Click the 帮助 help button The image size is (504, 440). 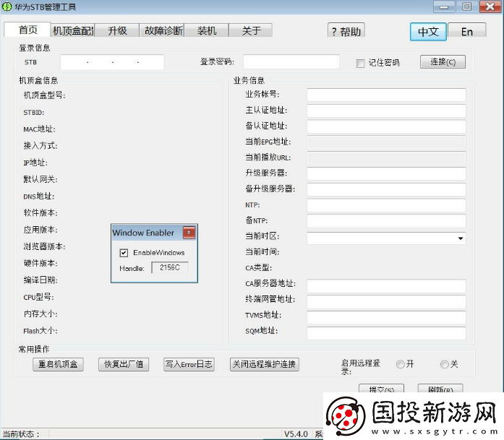346,31
